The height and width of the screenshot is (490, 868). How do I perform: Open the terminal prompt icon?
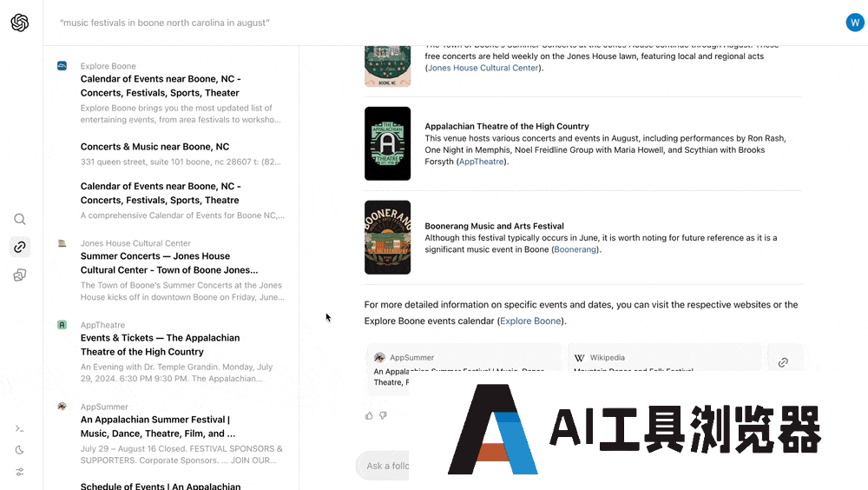[20, 428]
